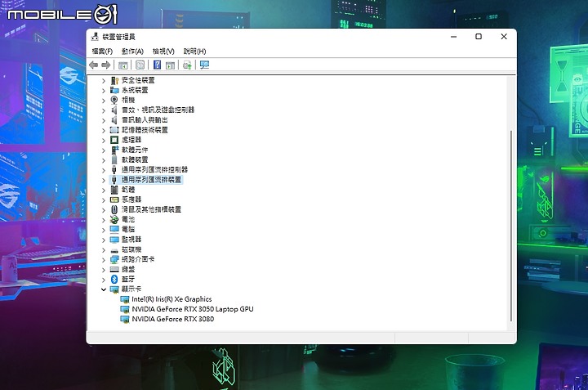Screen dimensions: 588x390
Task: Click the vertical scrollbar thumb in the device tree
Action: (x=510, y=225)
